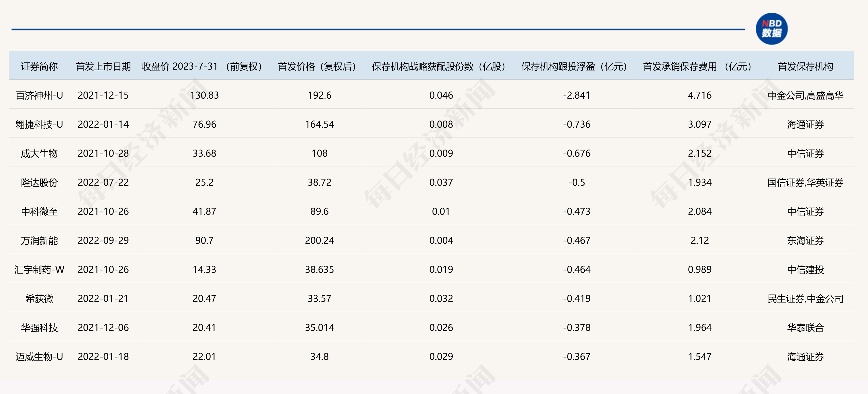Select the 百济神州-U row name
This screenshot has width=868, height=394.
(x=39, y=95)
